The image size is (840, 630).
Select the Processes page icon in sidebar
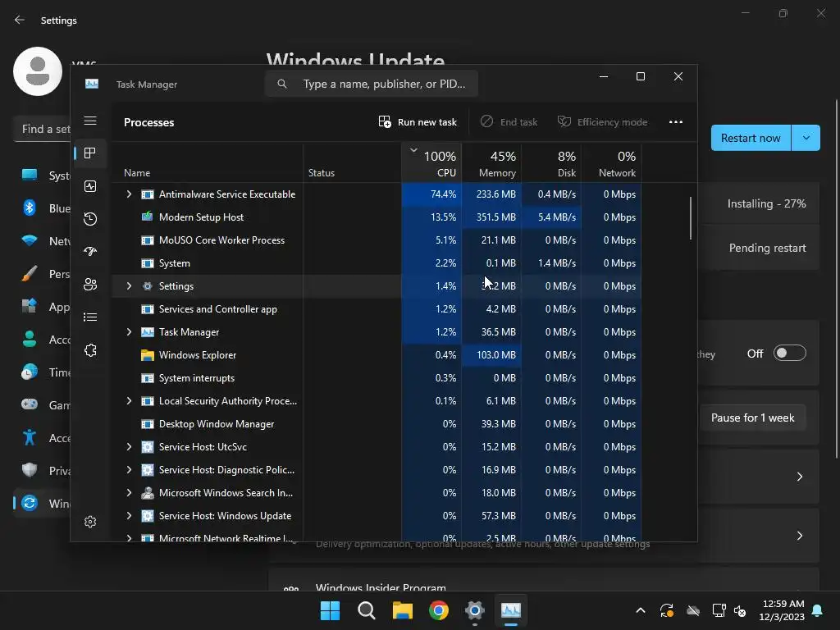point(90,153)
